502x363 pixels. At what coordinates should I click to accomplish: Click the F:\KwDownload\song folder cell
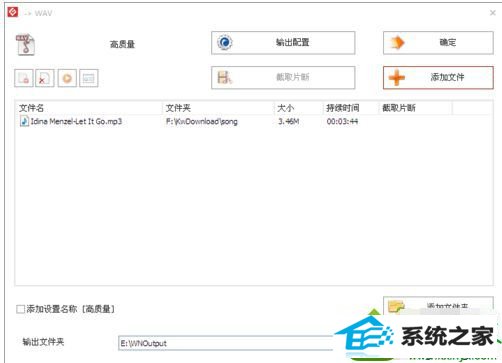pyautogui.click(x=202, y=121)
